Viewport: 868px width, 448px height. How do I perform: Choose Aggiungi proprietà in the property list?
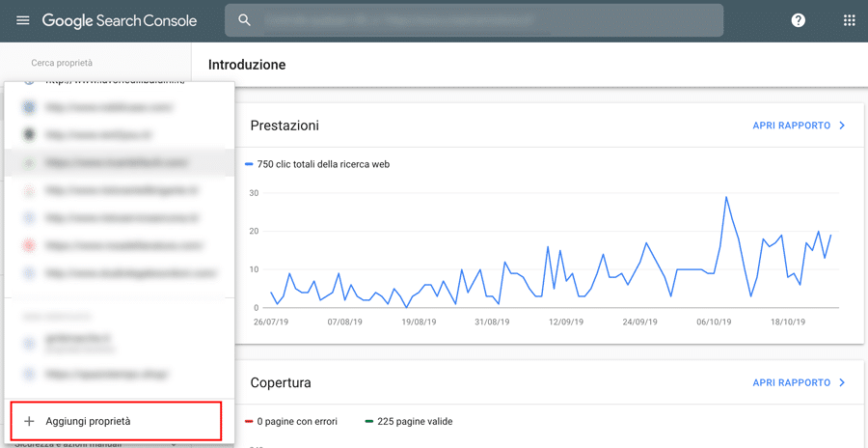coord(117,422)
